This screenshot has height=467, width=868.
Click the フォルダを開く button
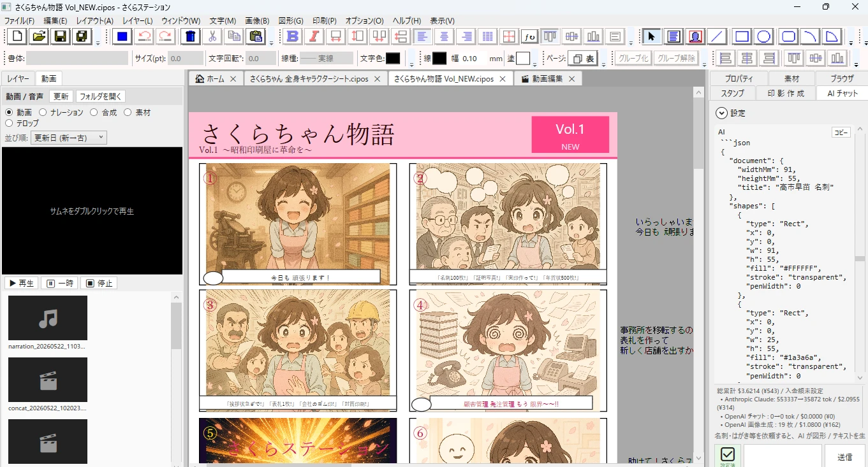pyautogui.click(x=100, y=97)
